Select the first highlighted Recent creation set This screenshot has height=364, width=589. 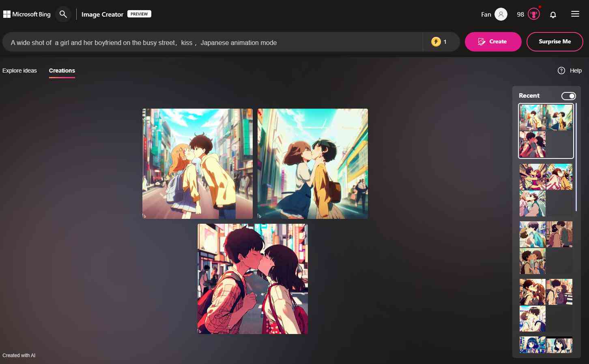546,131
